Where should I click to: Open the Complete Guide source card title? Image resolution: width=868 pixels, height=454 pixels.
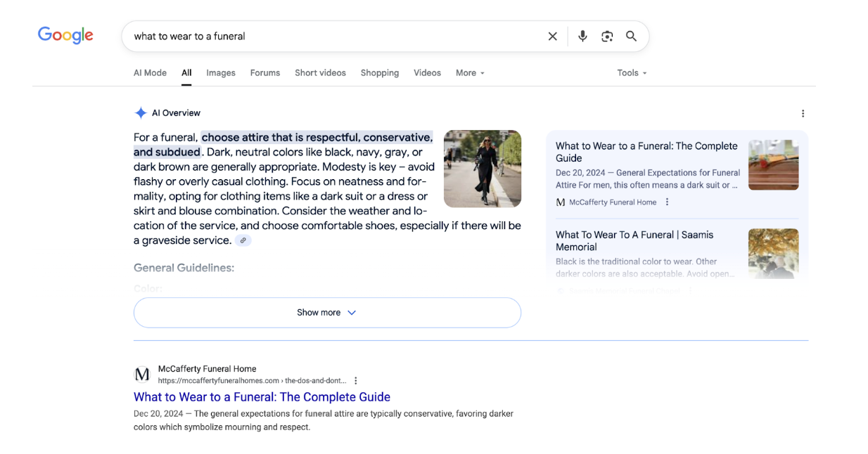(646, 152)
